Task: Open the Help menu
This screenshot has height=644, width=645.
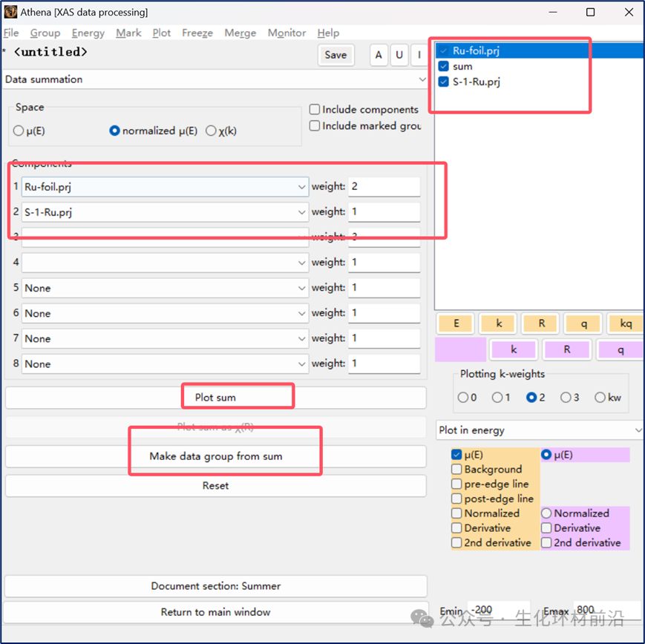Action: tap(328, 33)
